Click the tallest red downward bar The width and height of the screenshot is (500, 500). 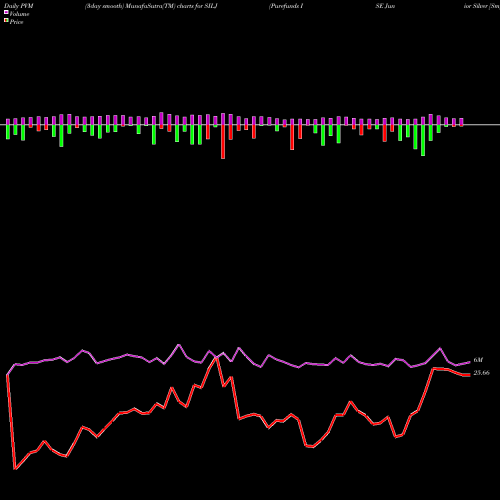click(x=223, y=141)
